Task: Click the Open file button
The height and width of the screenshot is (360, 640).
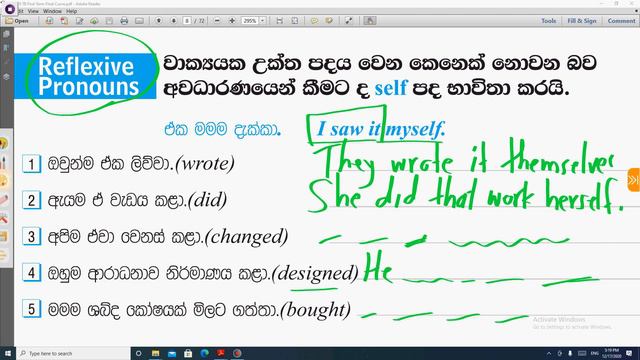Action: pyautogui.click(x=17, y=21)
